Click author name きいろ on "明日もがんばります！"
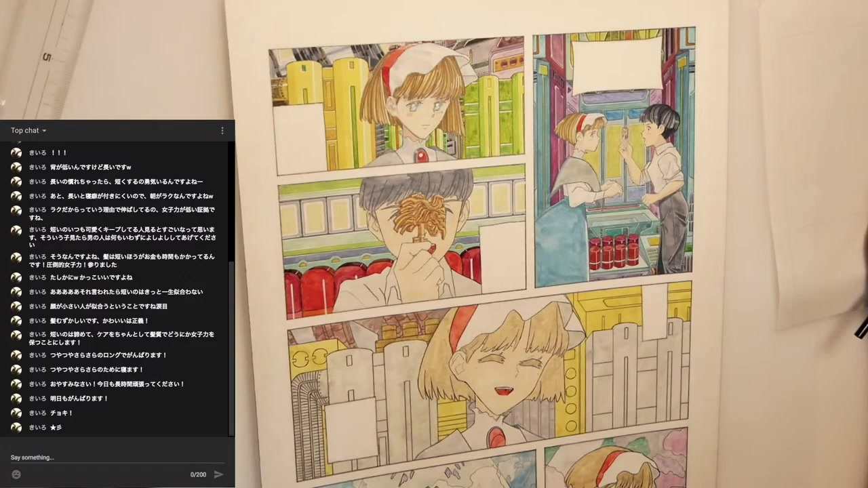This screenshot has height=488, width=868. tap(37, 399)
